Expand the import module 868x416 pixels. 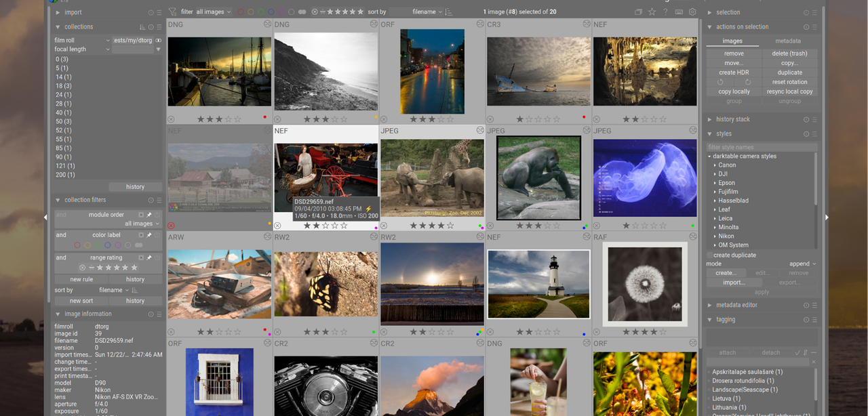coord(58,12)
